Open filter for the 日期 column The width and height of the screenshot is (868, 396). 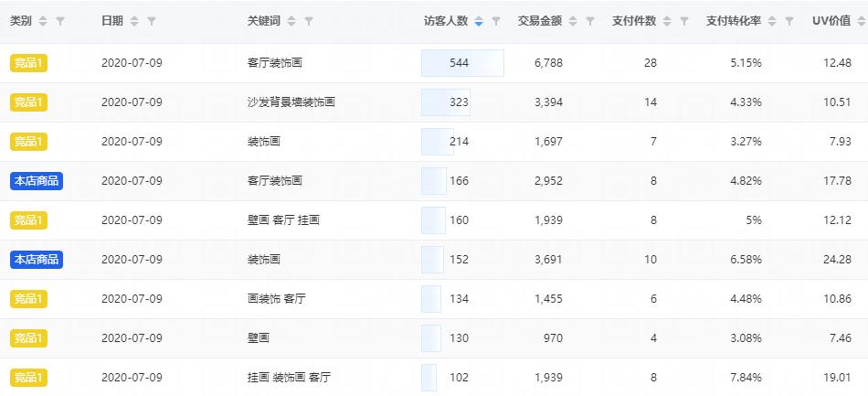151,21
